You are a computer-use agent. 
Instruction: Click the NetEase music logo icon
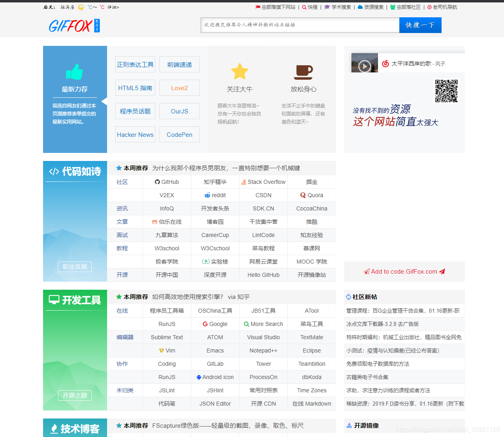tap(385, 64)
